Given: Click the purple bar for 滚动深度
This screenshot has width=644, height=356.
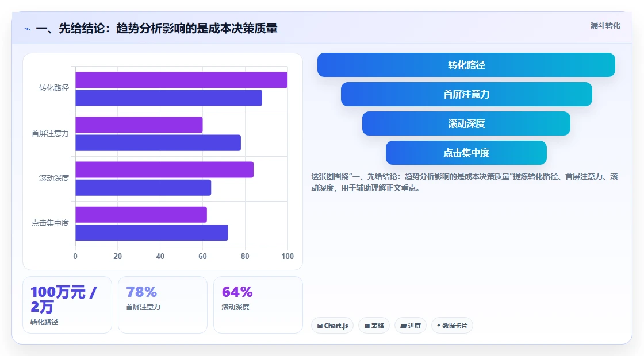Looking at the screenshot, I should 164,170.
